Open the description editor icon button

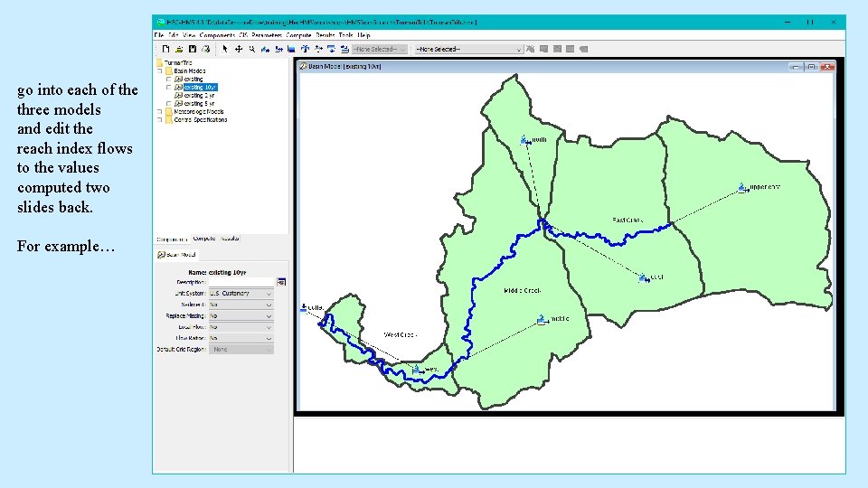pyautogui.click(x=281, y=282)
